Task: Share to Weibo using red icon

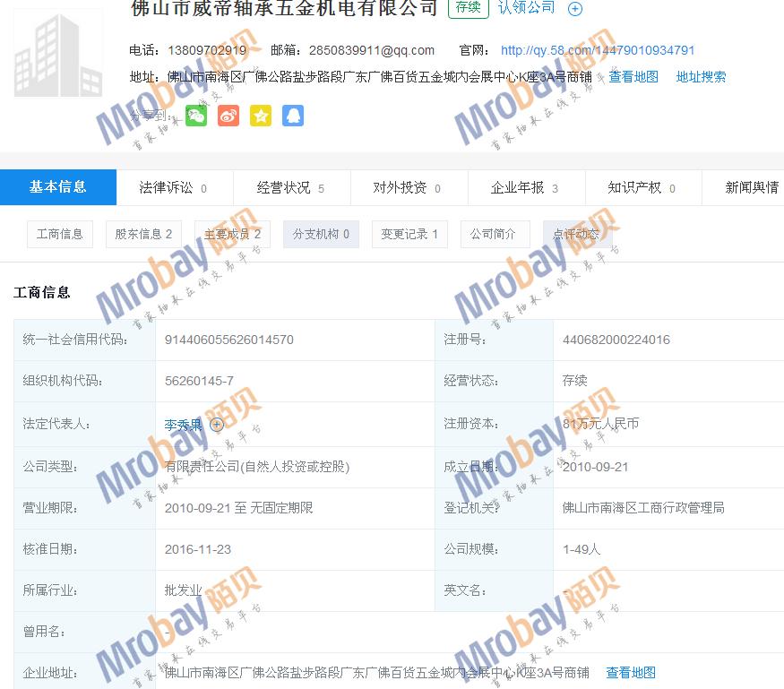Action: click(228, 116)
